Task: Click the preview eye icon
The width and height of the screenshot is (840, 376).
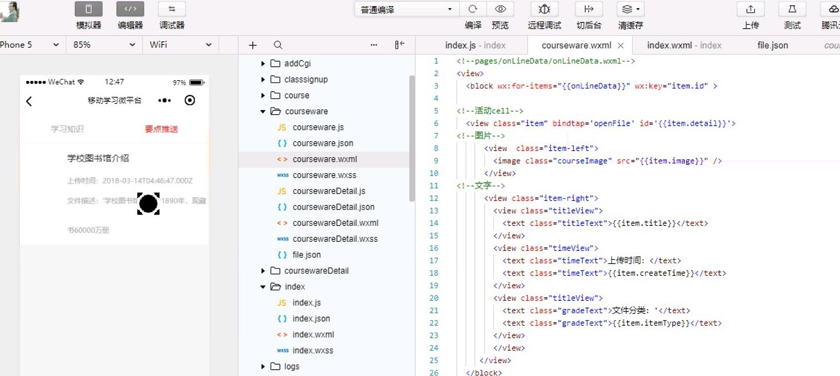Action: point(500,9)
